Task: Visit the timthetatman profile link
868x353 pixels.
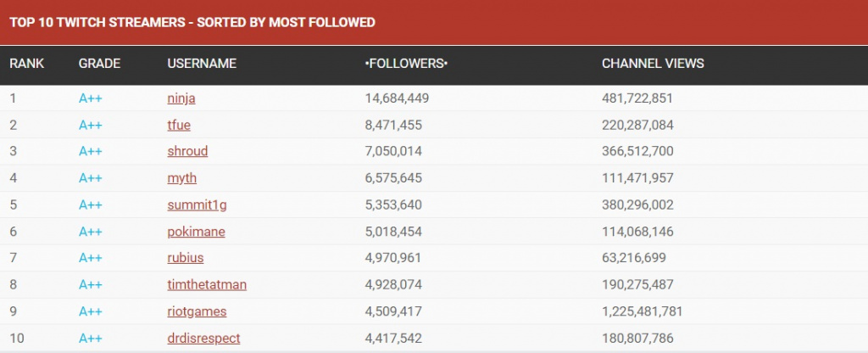Action: [x=207, y=285]
